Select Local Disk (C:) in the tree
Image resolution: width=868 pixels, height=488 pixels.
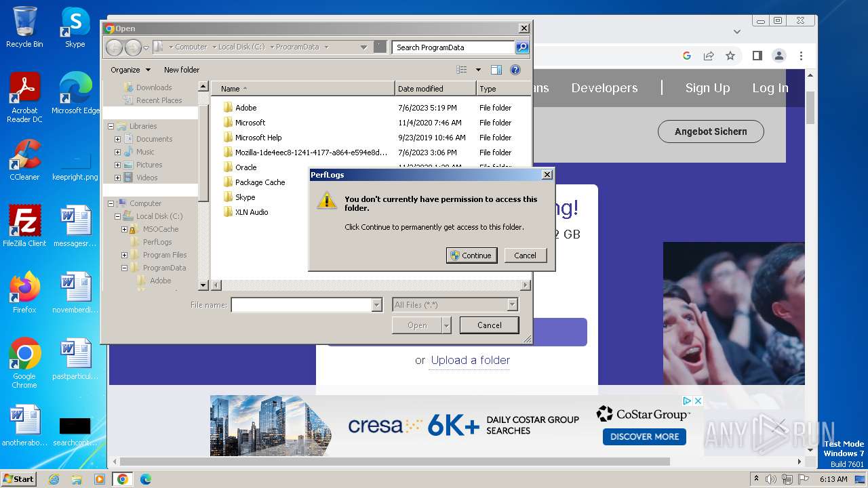[159, 216]
